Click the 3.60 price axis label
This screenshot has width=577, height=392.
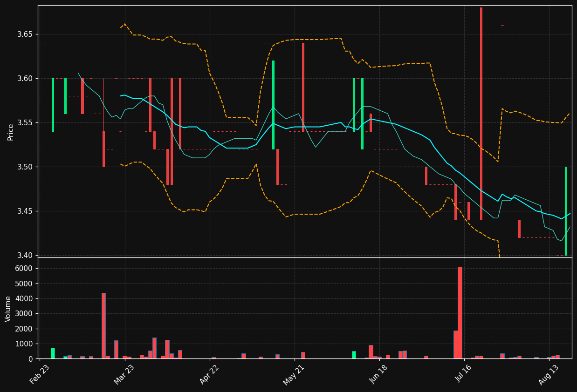click(x=26, y=79)
